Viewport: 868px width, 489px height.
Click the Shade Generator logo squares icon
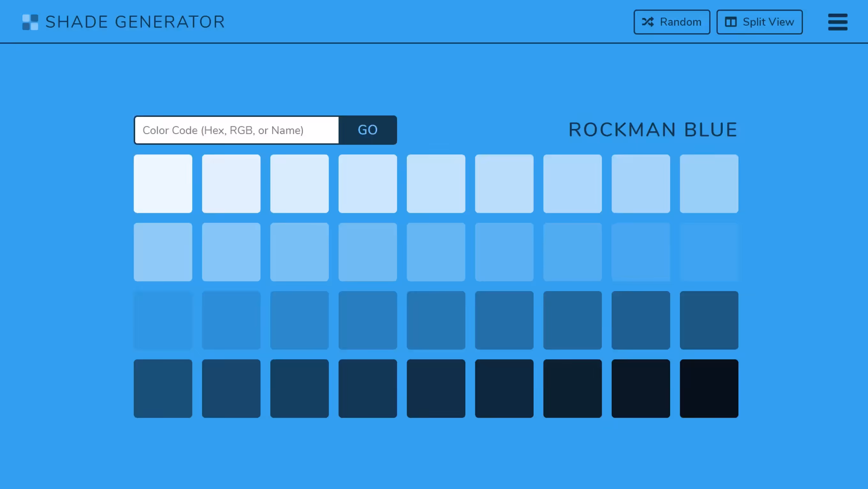tap(30, 22)
